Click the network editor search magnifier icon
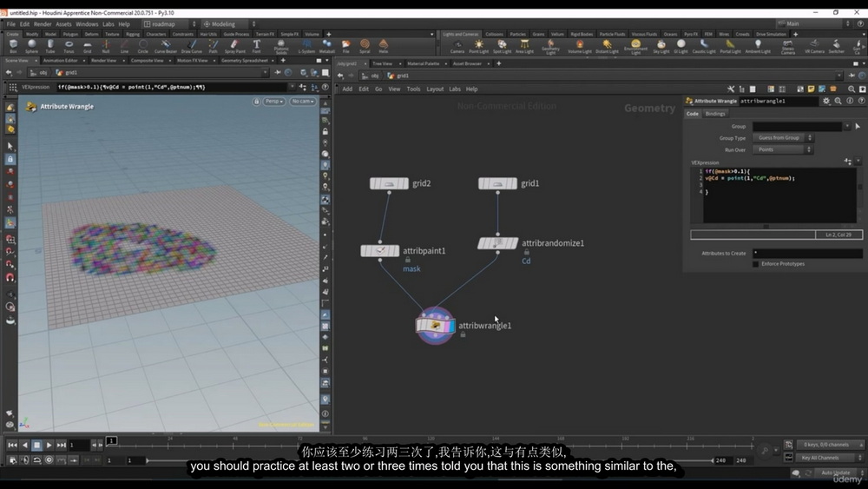This screenshot has width=868, height=489. click(852, 89)
